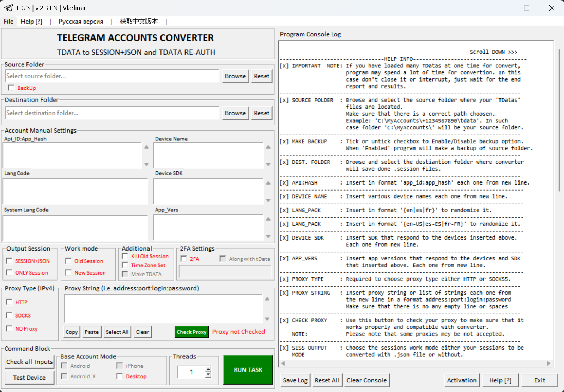Click console horizontal scroll left arrow
Image resolution: width=564 pixels, height=392 pixels.
[x=283, y=363]
